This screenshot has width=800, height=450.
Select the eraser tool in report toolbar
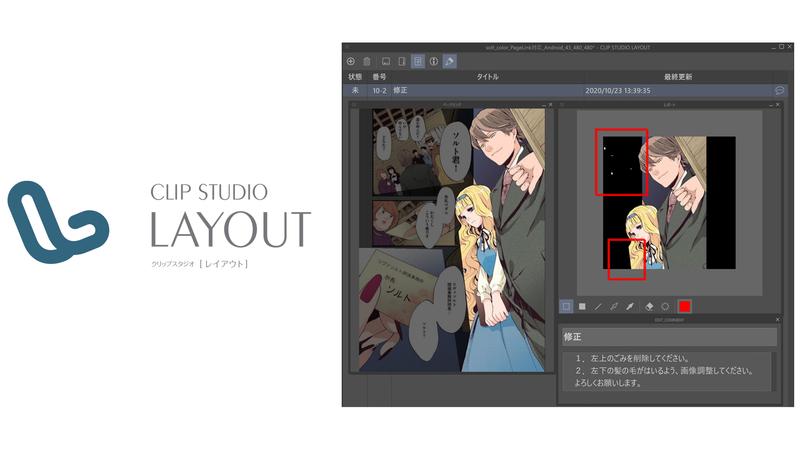649,306
